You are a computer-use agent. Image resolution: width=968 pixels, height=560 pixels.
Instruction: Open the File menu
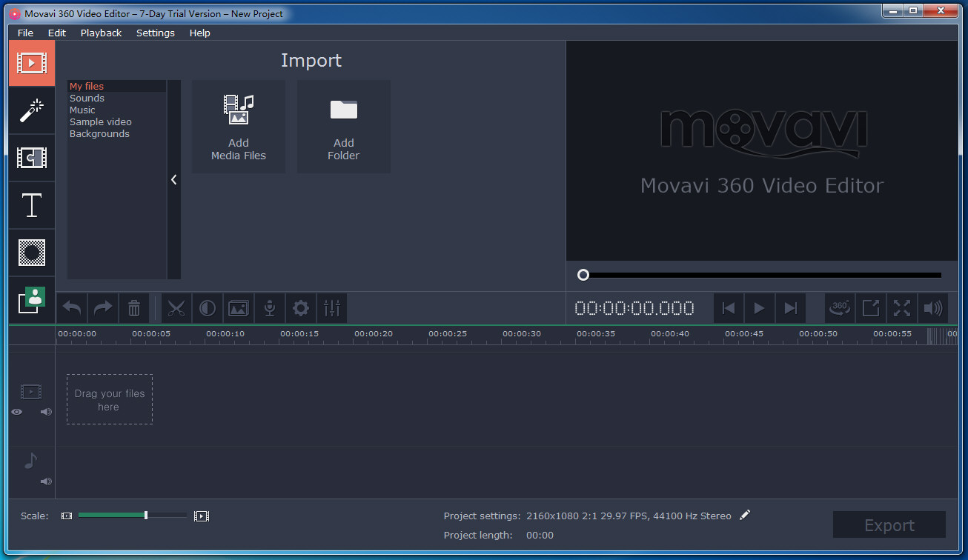(25, 33)
